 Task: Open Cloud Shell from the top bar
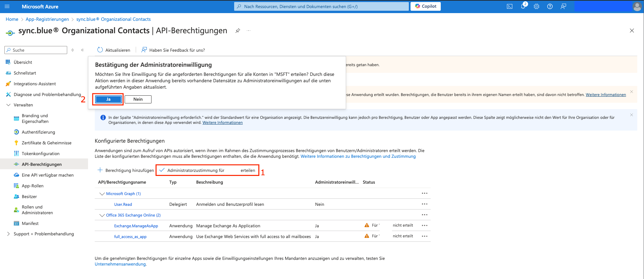510,6
